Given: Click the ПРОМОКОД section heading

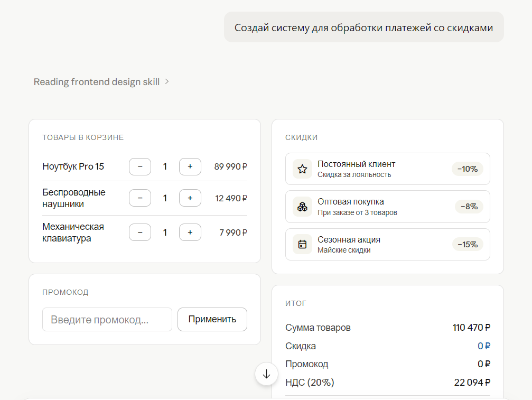Looking at the screenshot, I should pyautogui.click(x=66, y=292).
